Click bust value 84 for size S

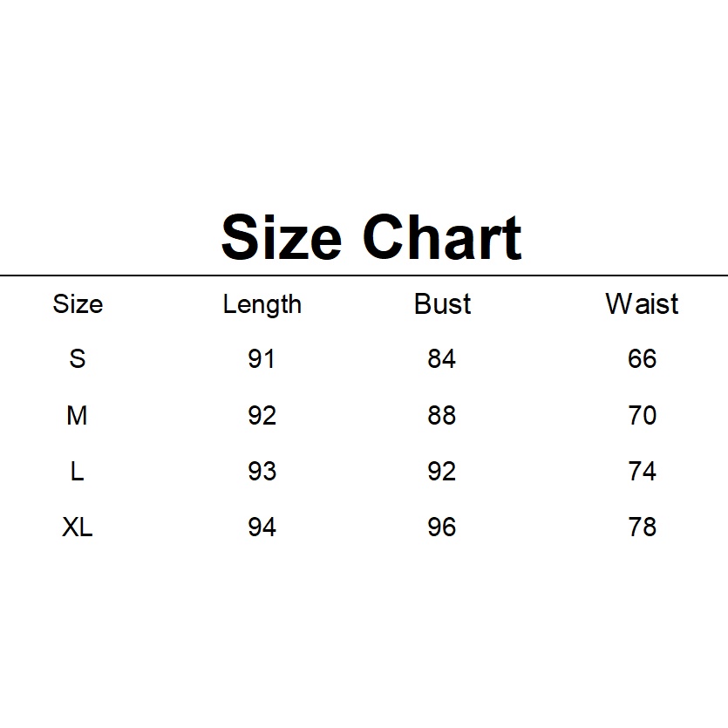(442, 359)
